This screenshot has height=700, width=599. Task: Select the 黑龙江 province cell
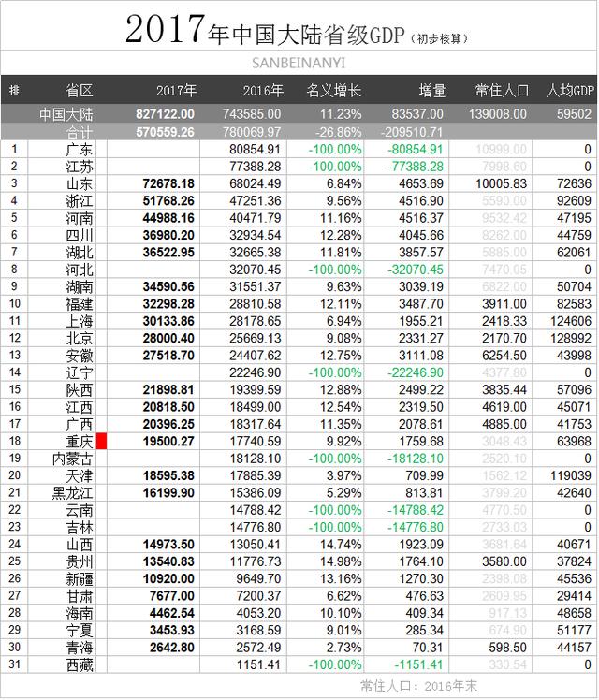click(x=72, y=493)
